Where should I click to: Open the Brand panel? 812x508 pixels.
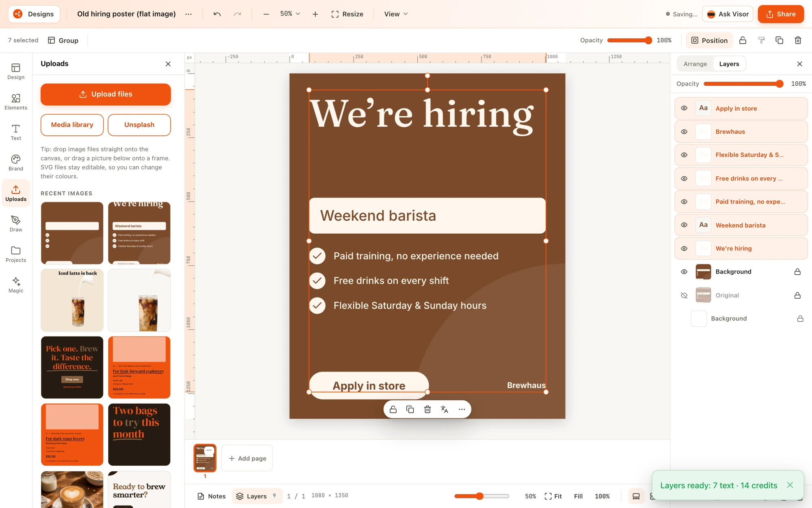[16, 163]
